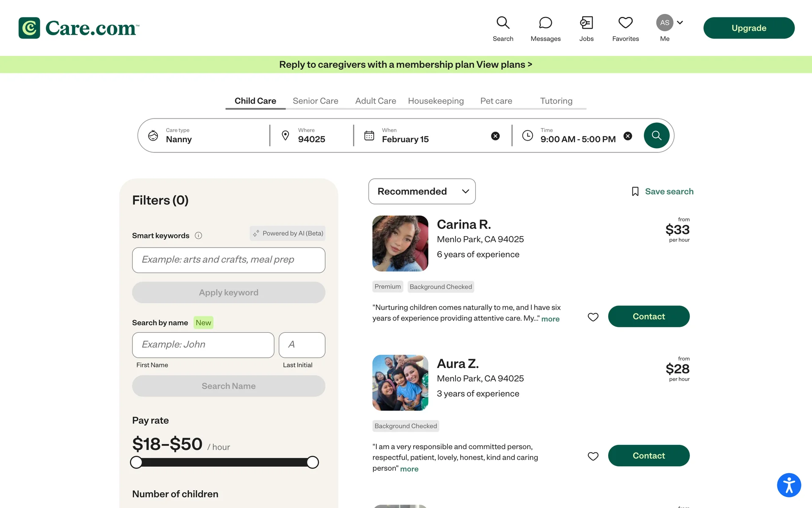Screen dimensions: 812x508
Task: Click the Smart keywords info icon
Action: [x=198, y=236]
